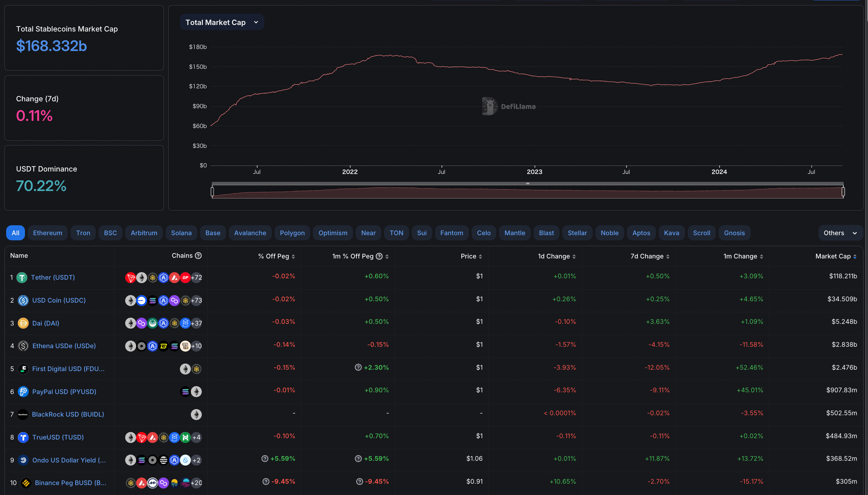Click the TrueUSD coin logo
The height and width of the screenshot is (495, 868).
coord(23,437)
